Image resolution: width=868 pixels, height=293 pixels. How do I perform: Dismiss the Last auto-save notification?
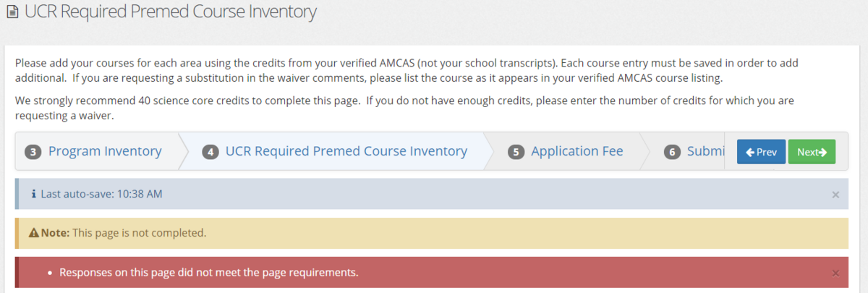[835, 195]
